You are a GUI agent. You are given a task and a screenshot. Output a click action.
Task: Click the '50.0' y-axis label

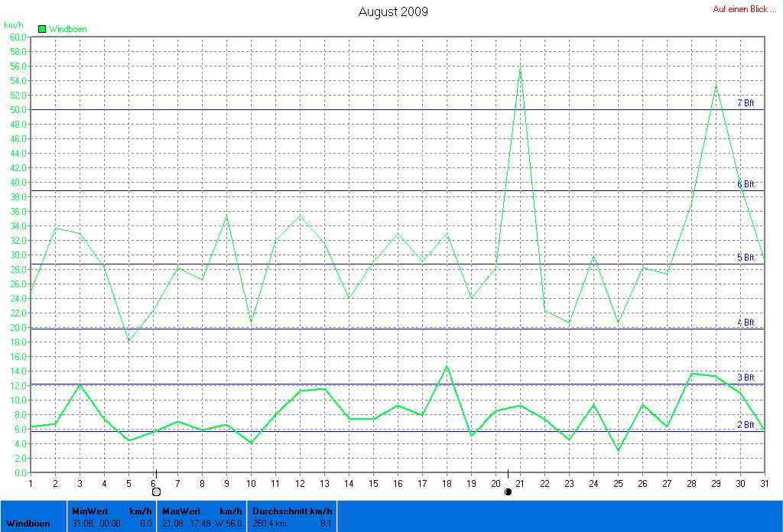tap(18, 110)
